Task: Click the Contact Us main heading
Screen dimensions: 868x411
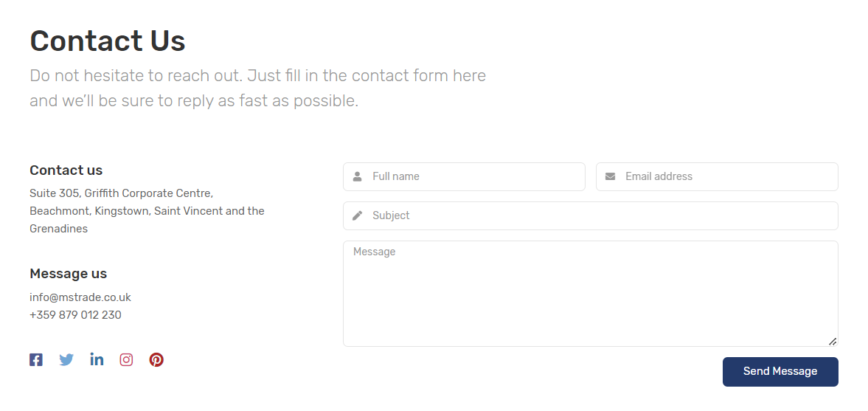Action: pyautogui.click(x=108, y=41)
